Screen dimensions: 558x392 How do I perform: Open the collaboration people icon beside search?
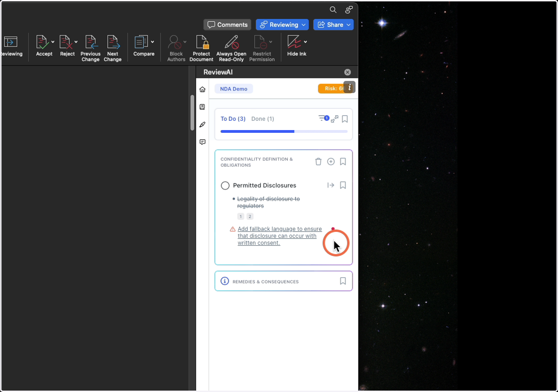349,10
